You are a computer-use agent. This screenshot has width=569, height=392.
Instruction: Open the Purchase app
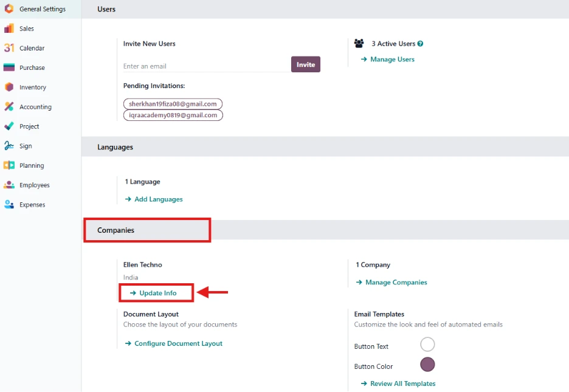pyautogui.click(x=32, y=67)
